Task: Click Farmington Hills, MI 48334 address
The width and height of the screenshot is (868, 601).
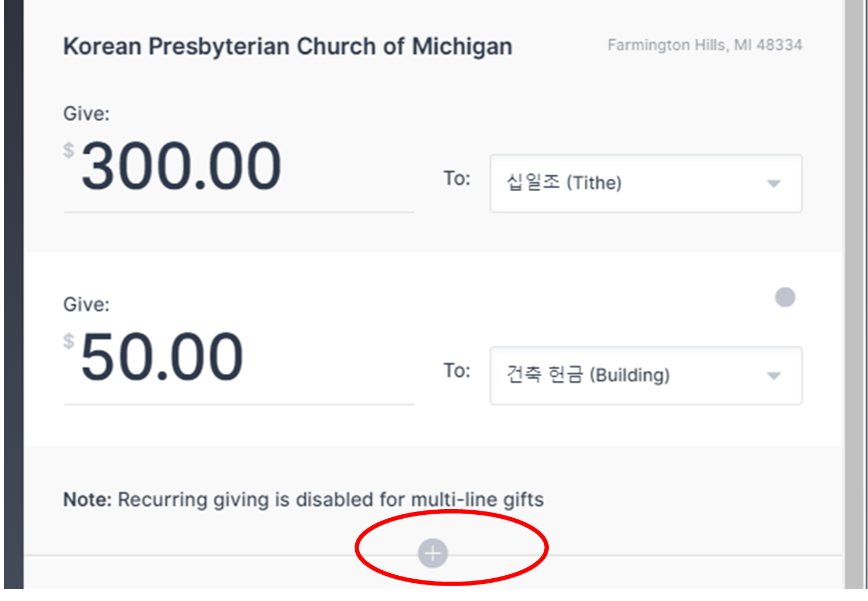Action: (x=705, y=45)
